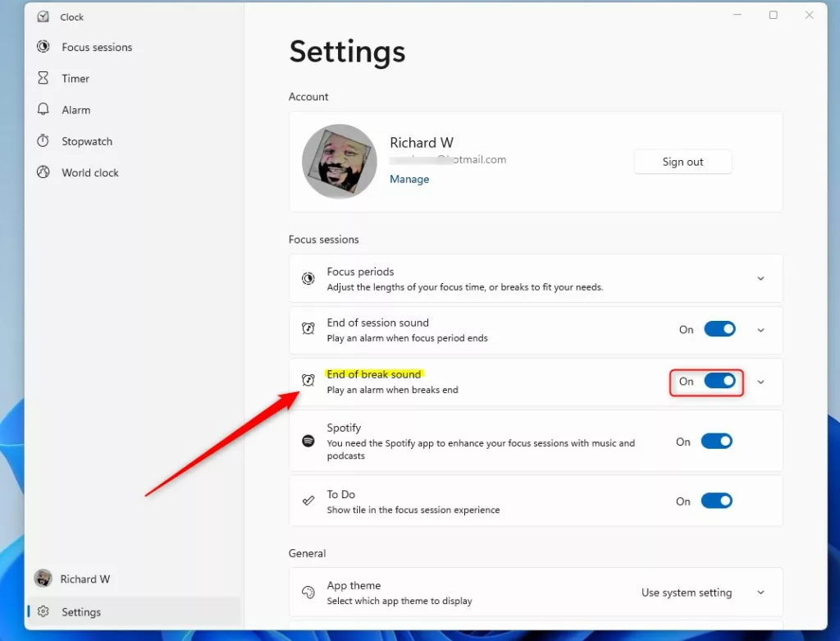This screenshot has width=840, height=641.
Task: Click the Account section label
Action: tap(308, 97)
